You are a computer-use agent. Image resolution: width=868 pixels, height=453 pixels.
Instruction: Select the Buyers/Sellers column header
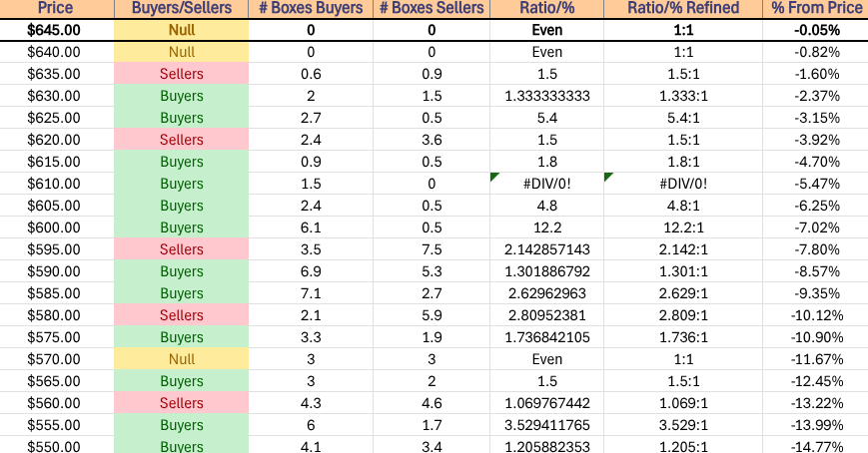coord(182,8)
